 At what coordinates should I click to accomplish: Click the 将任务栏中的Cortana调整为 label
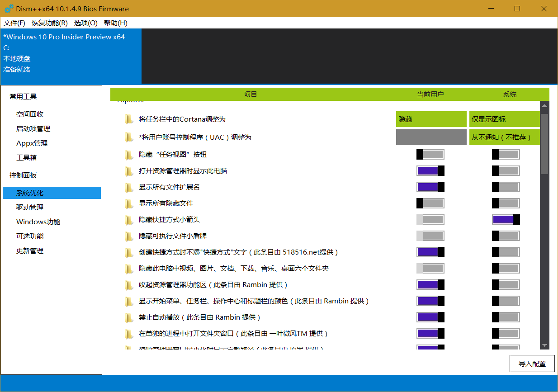pyautogui.click(x=182, y=119)
